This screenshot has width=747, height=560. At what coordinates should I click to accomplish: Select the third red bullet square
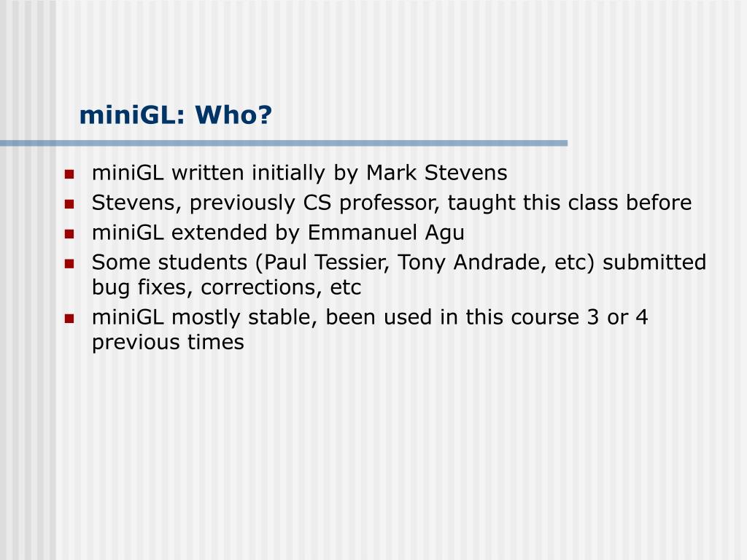click(x=69, y=234)
